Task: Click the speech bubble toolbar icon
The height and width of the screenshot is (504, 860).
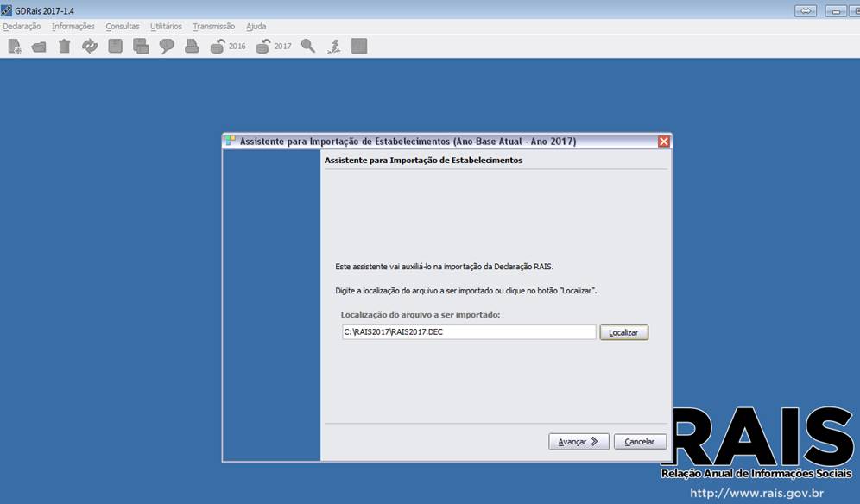Action: 167,47
